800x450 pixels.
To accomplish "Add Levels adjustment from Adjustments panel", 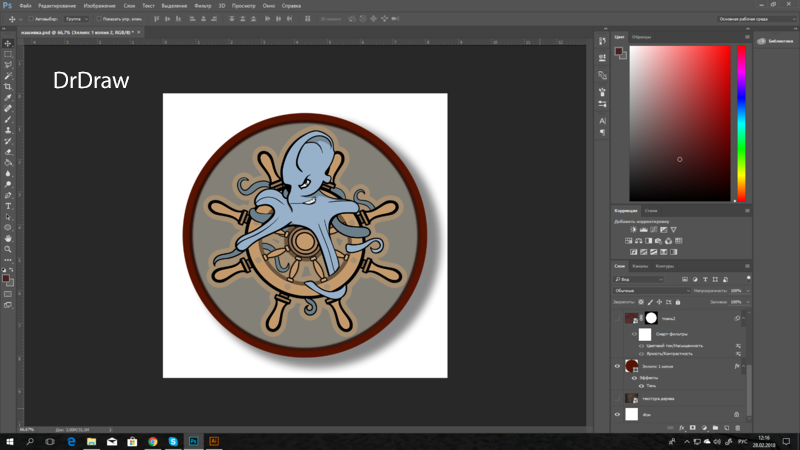I will point(643,230).
